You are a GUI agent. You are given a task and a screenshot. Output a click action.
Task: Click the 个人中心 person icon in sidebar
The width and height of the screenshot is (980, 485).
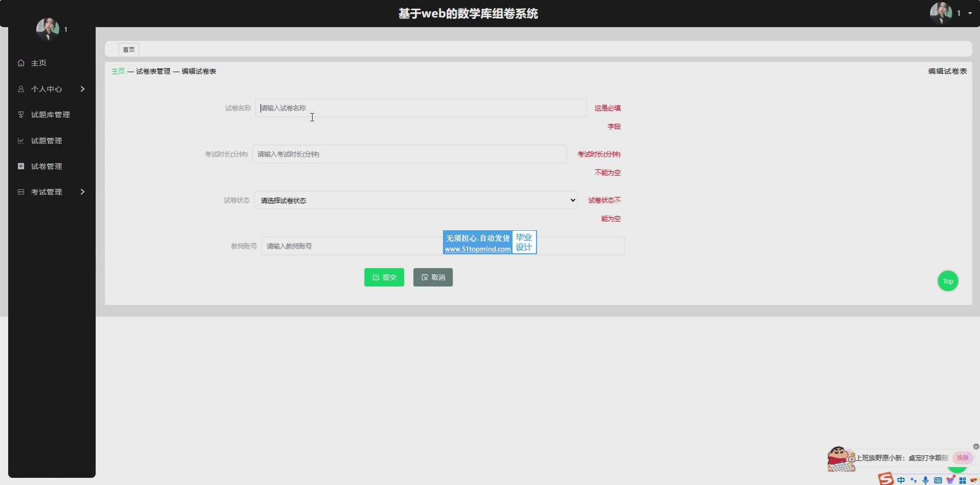point(21,89)
